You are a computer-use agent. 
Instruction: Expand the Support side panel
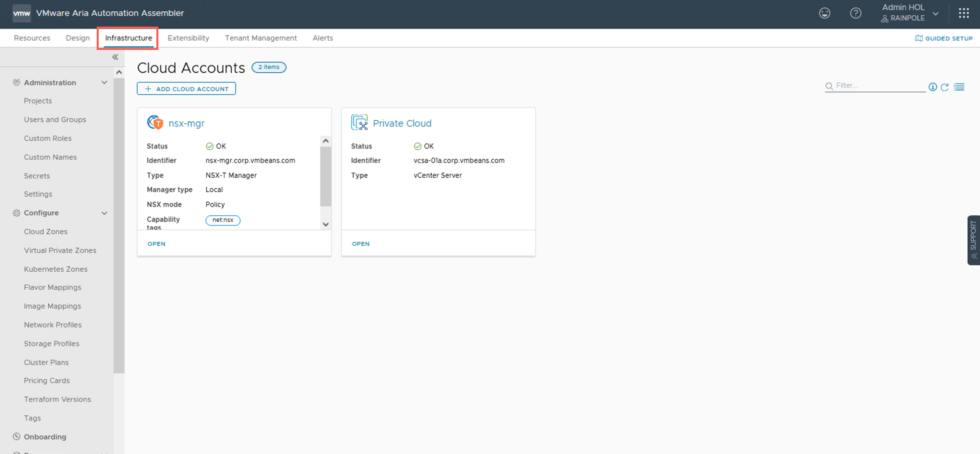(973, 240)
